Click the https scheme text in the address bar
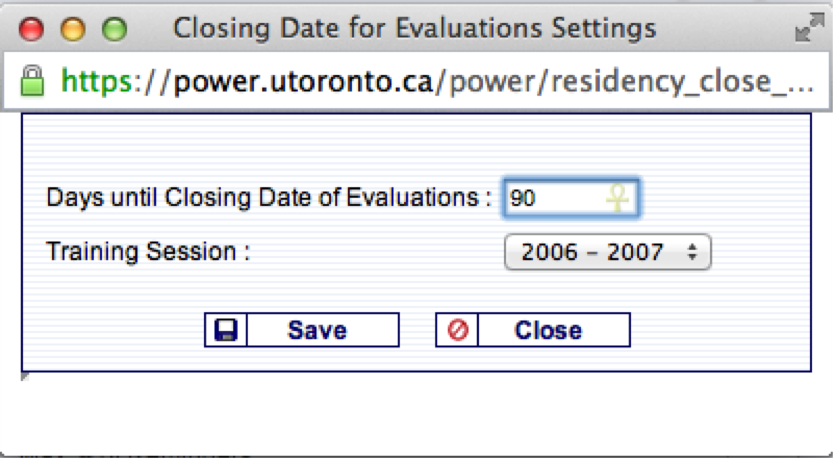Viewport: 833px width, 458px height. click(106, 80)
